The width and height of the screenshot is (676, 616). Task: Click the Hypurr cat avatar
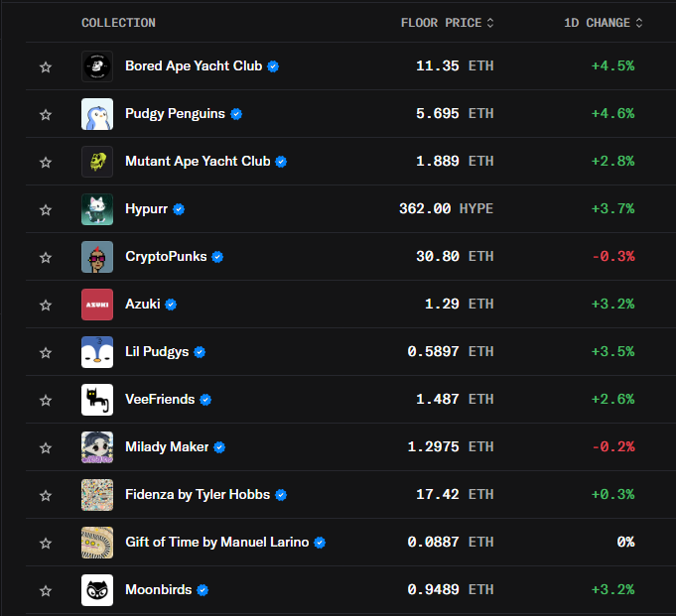(97, 209)
